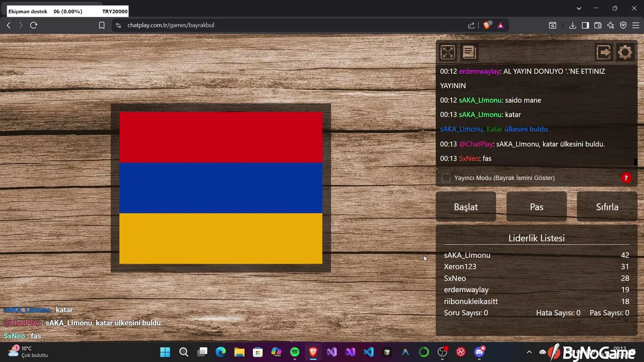The height and width of the screenshot is (362, 644).
Task: Bookmark this page icon
Action: coord(102,25)
